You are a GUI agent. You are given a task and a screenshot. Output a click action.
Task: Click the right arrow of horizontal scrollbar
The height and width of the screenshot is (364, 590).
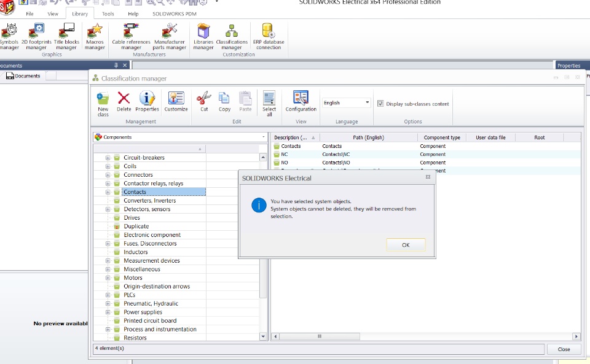click(x=576, y=336)
